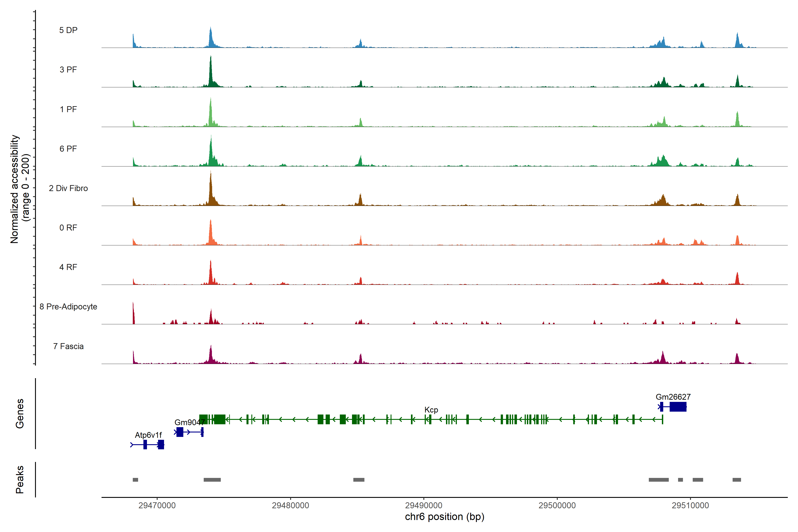Image resolution: width=798 pixels, height=532 pixels.
Task: Click the Atp6v1f gene label
Action: pyautogui.click(x=148, y=435)
